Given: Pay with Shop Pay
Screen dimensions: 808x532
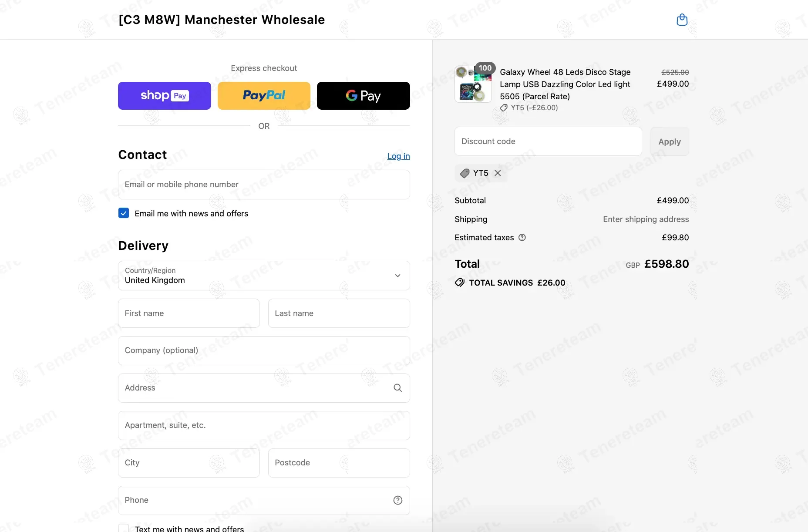Looking at the screenshot, I should pos(165,96).
